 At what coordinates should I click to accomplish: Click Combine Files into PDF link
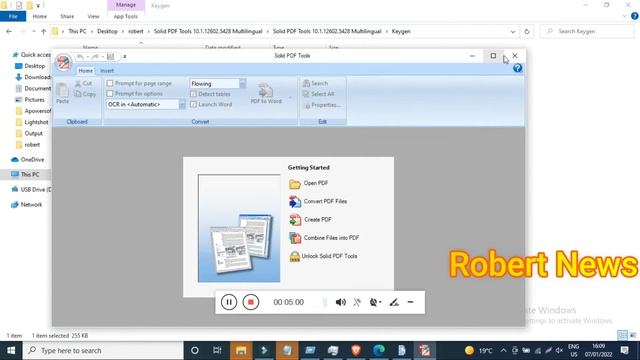pyautogui.click(x=331, y=238)
